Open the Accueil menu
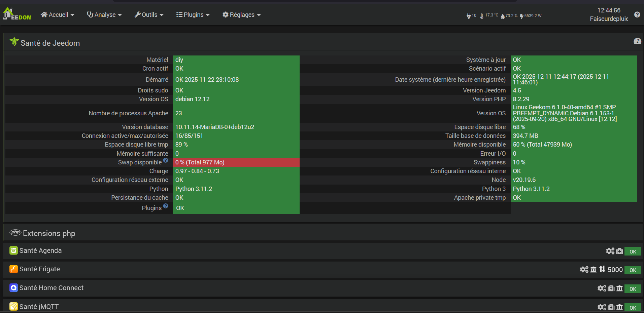The image size is (644, 313). (57, 15)
